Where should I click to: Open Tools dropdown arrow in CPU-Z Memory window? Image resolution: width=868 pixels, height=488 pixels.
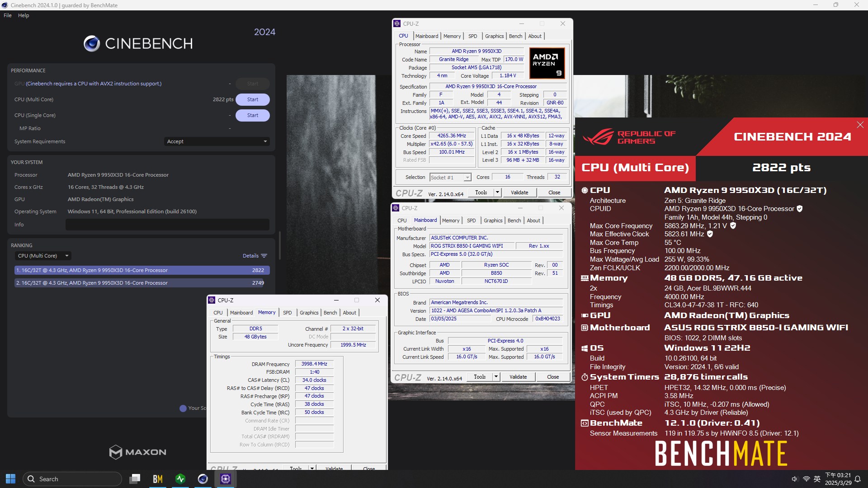[x=312, y=468]
